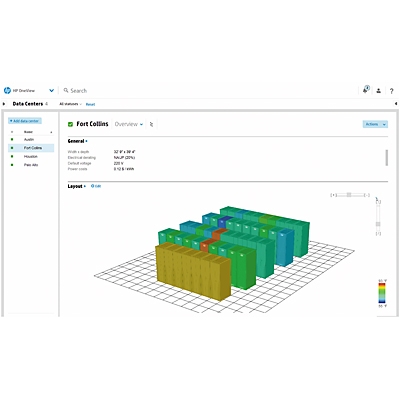
Task: Expand the HP OneView main menu chevron
Action: tap(51, 90)
